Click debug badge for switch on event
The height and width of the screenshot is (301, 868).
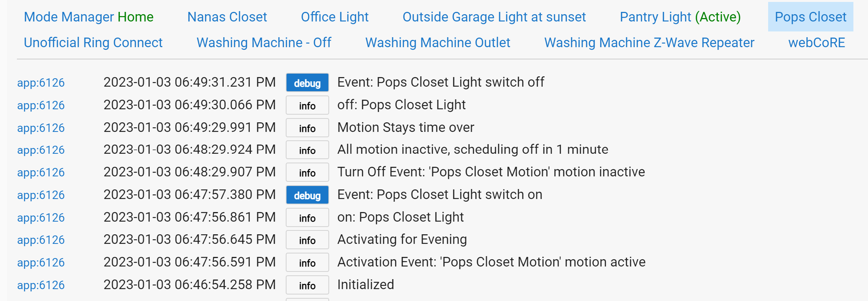307,195
